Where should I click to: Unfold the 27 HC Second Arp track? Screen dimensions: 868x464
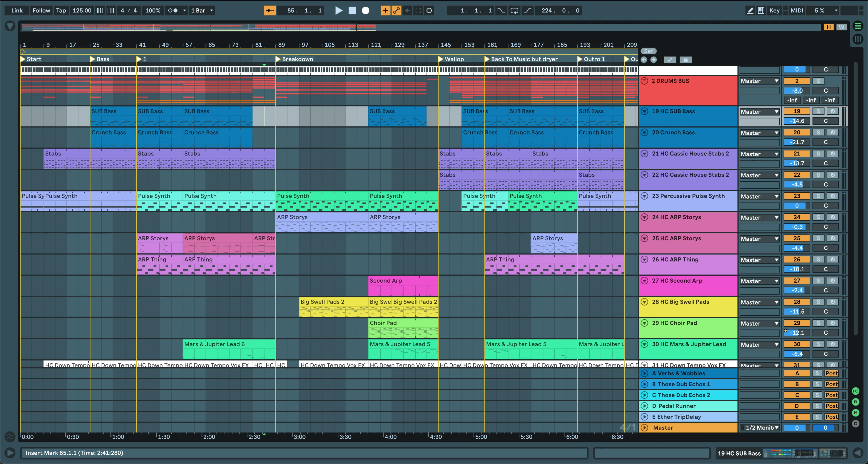pos(644,281)
